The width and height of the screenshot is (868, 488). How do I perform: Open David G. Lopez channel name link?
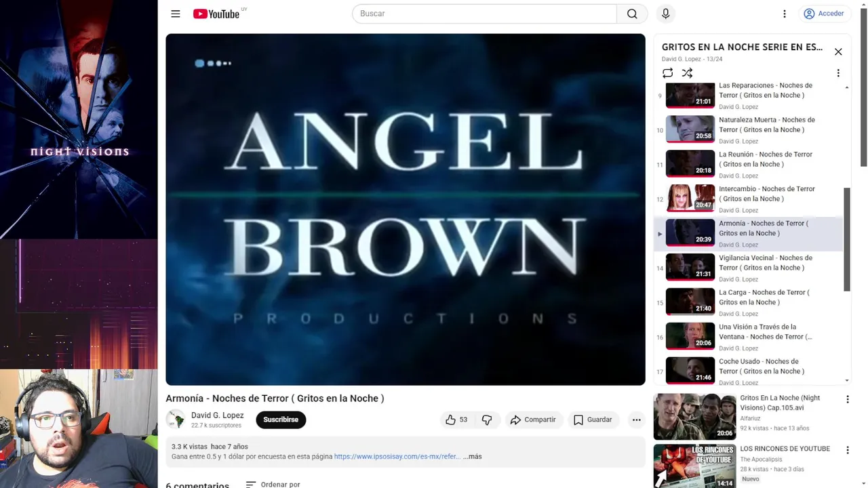click(217, 415)
